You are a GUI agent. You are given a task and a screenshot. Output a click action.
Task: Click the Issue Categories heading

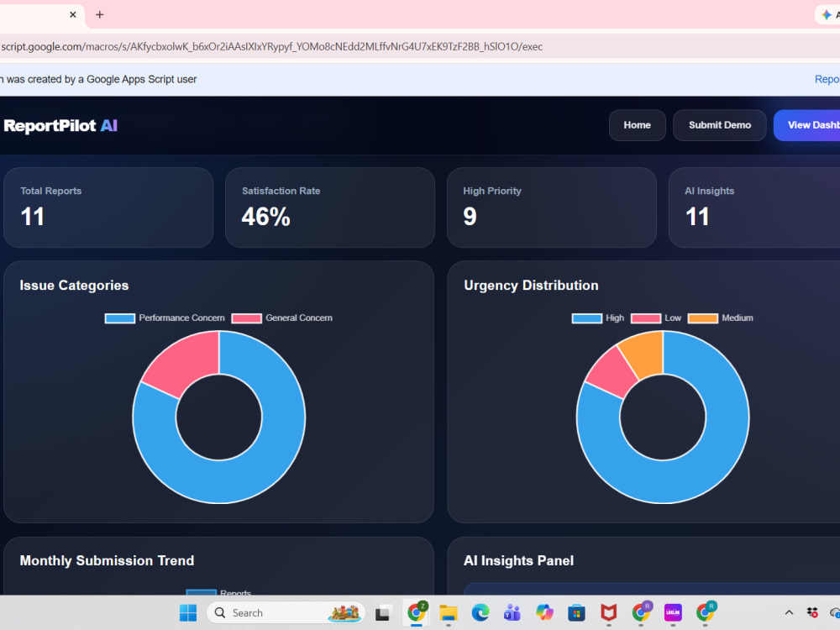(x=74, y=285)
